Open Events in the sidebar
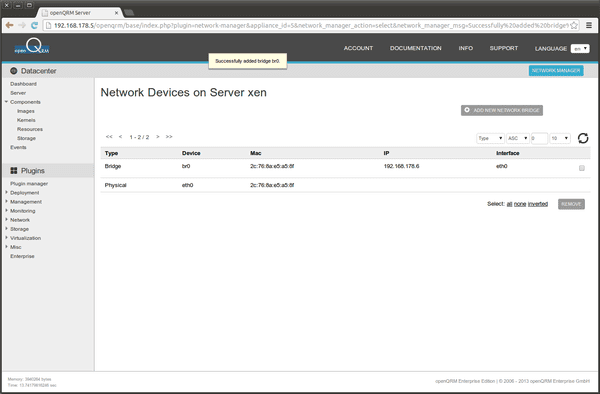Viewport: 600px width, 394px height. click(18, 147)
